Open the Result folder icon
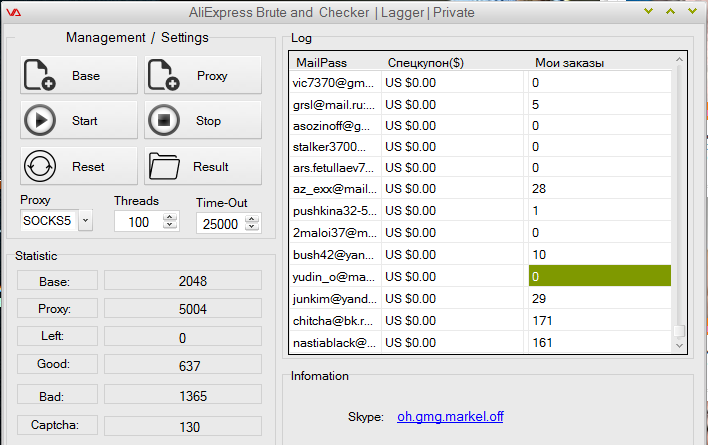This screenshot has height=445, width=708. click(163, 166)
